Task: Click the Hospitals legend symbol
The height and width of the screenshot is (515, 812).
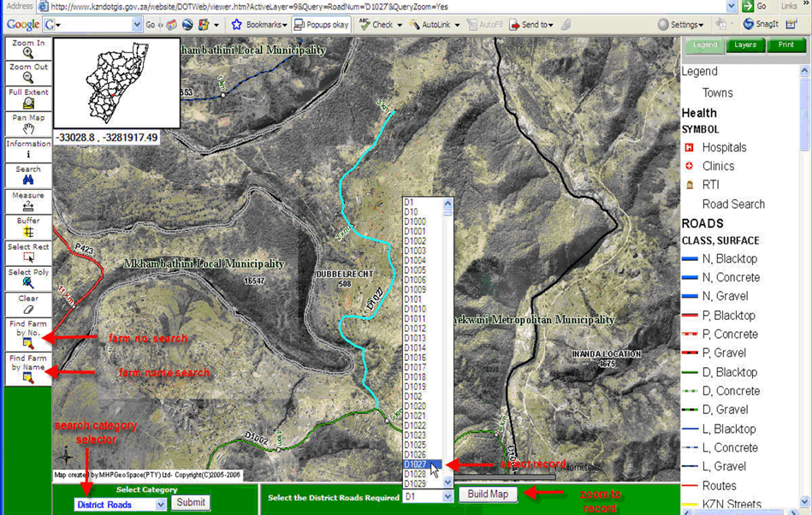Action: [x=690, y=147]
